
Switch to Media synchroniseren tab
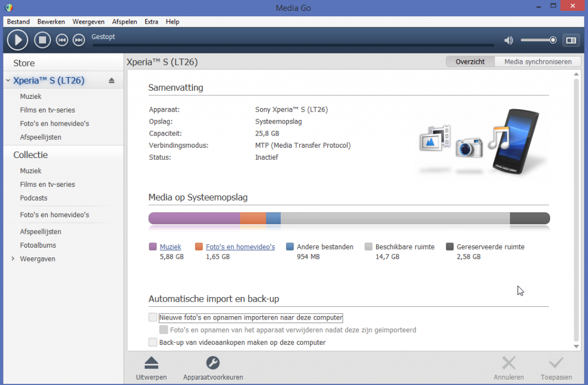(537, 61)
